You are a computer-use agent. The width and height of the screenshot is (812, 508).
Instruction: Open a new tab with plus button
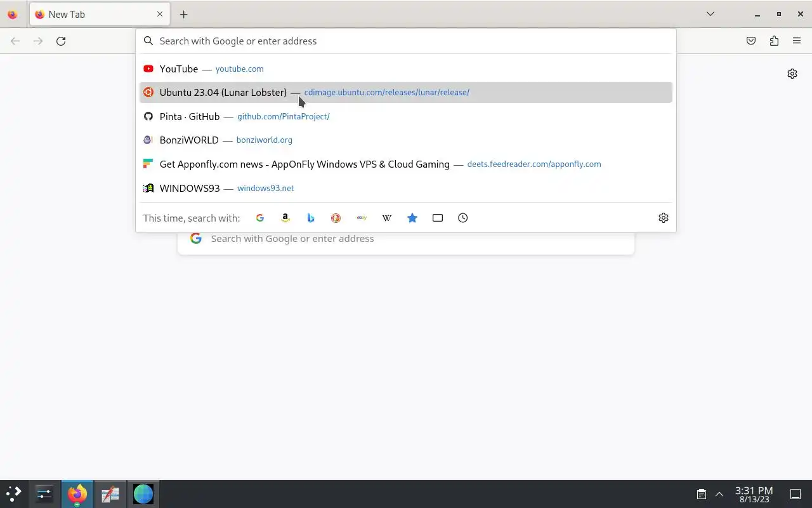click(x=183, y=14)
